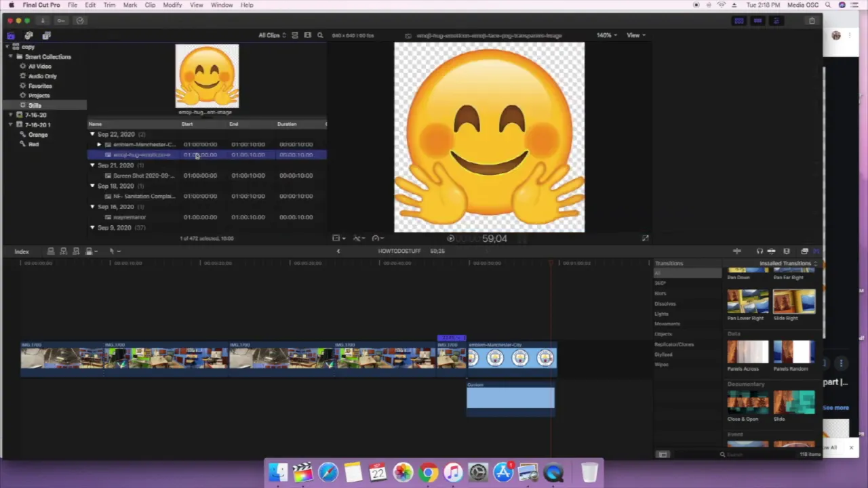Screen dimensions: 868x488
Task: Click the overwrite clip edit icon
Action: tap(90, 251)
